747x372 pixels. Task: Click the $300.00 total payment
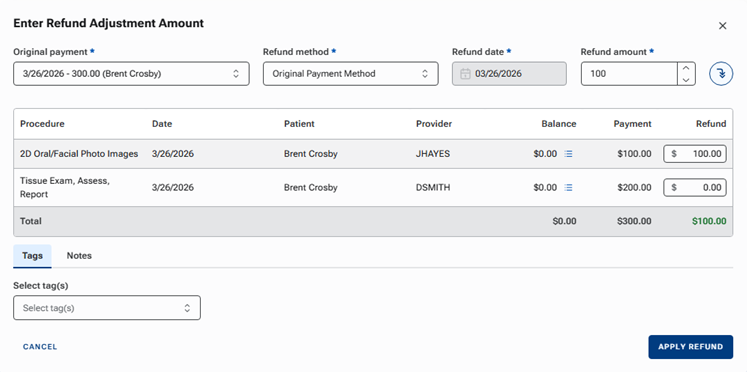pyautogui.click(x=634, y=221)
